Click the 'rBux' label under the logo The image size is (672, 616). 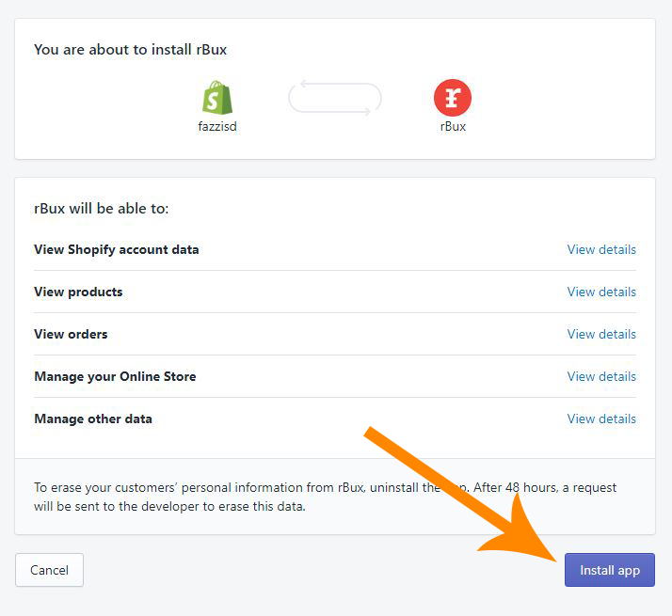(453, 126)
